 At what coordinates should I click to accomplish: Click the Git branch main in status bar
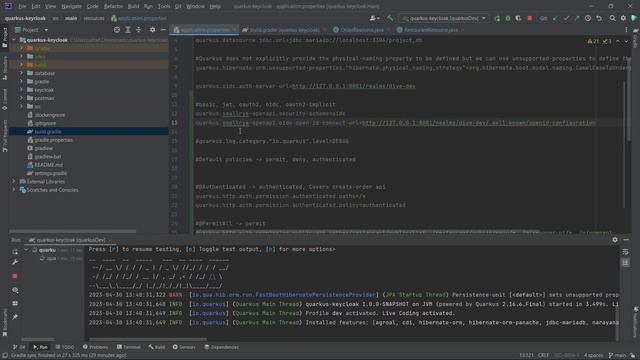(x=617, y=356)
